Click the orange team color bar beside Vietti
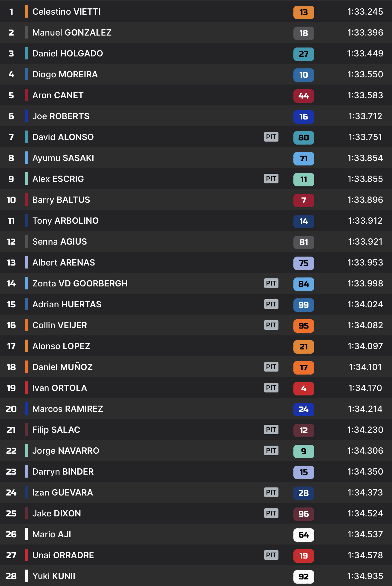The image size is (392, 586). pos(27,12)
